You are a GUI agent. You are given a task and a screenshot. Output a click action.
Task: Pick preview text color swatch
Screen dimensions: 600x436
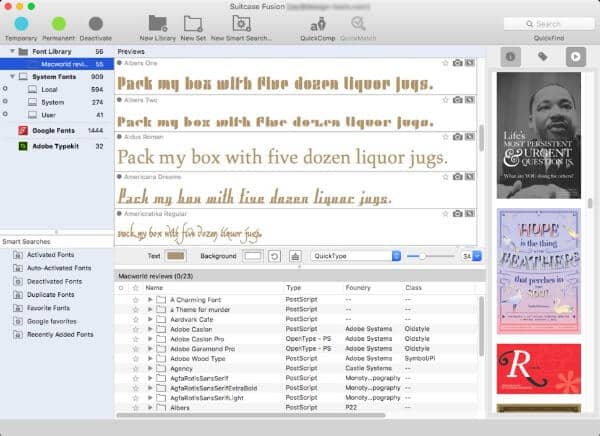[176, 256]
